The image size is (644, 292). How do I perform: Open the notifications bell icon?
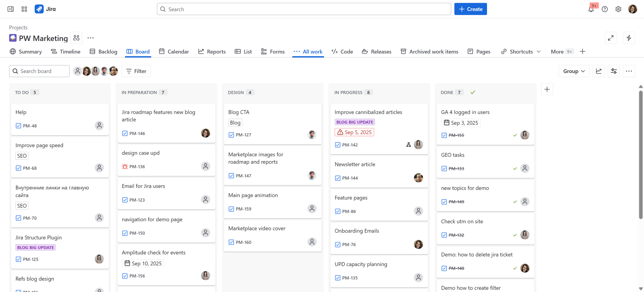point(591,9)
